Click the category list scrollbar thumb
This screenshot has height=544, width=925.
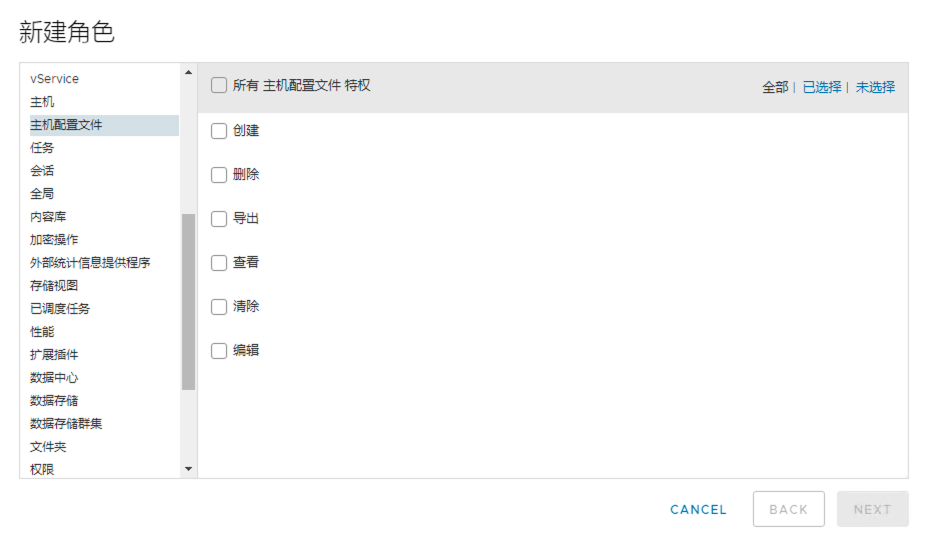[188, 302]
